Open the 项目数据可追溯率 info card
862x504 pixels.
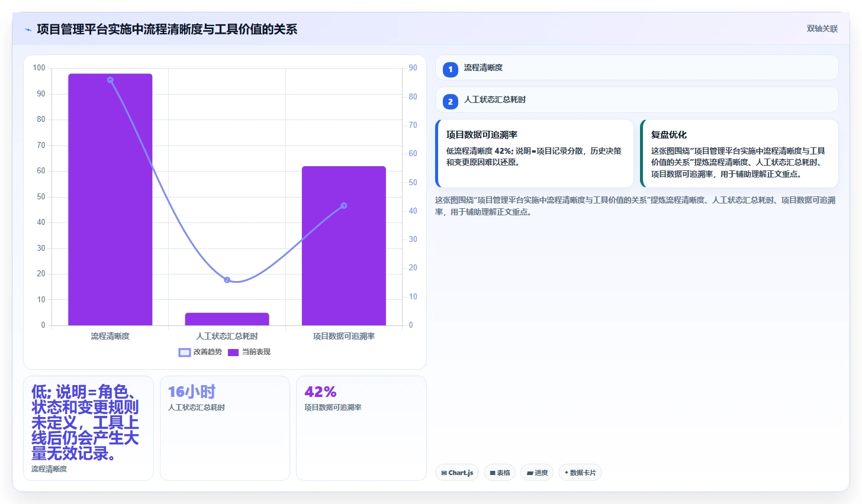(x=535, y=154)
